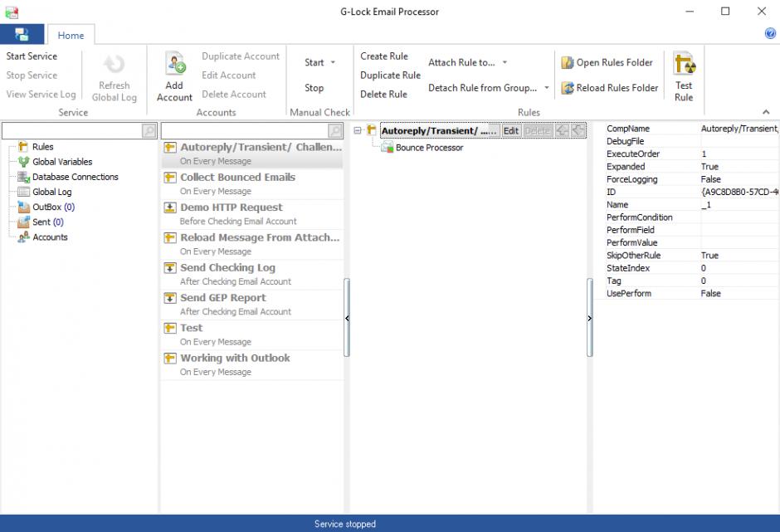Switch to the Home ribbon tab
This screenshot has height=532, width=780.
(71, 36)
